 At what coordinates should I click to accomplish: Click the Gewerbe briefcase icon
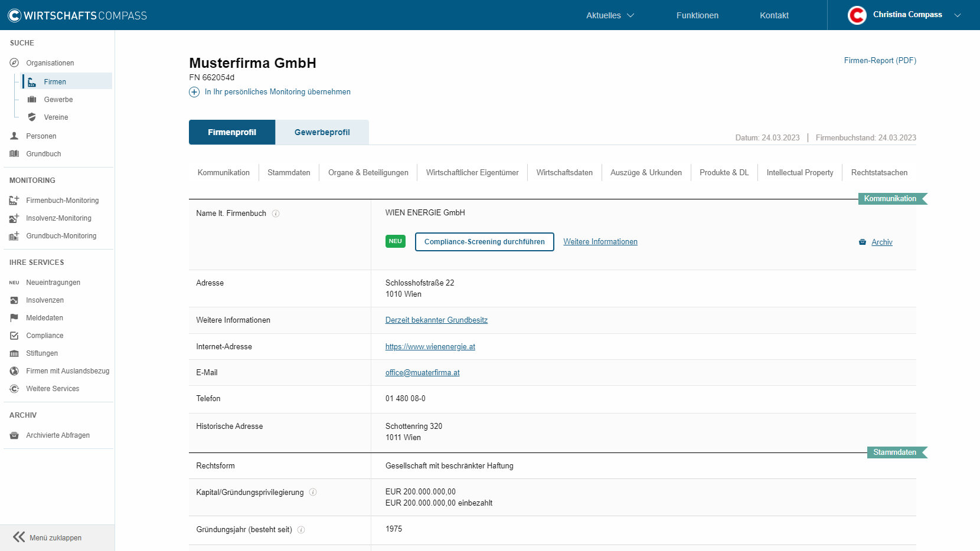pyautogui.click(x=32, y=99)
